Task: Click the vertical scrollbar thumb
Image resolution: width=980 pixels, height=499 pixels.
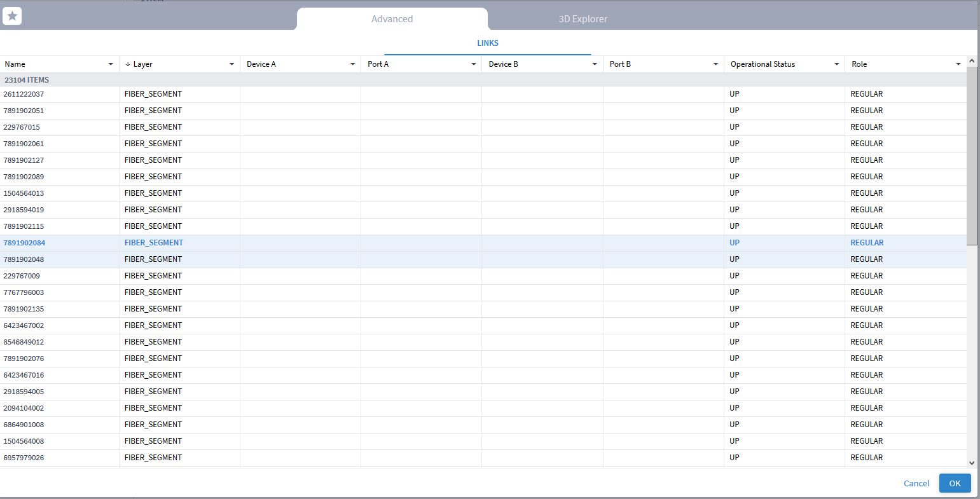Action: pyautogui.click(x=972, y=156)
